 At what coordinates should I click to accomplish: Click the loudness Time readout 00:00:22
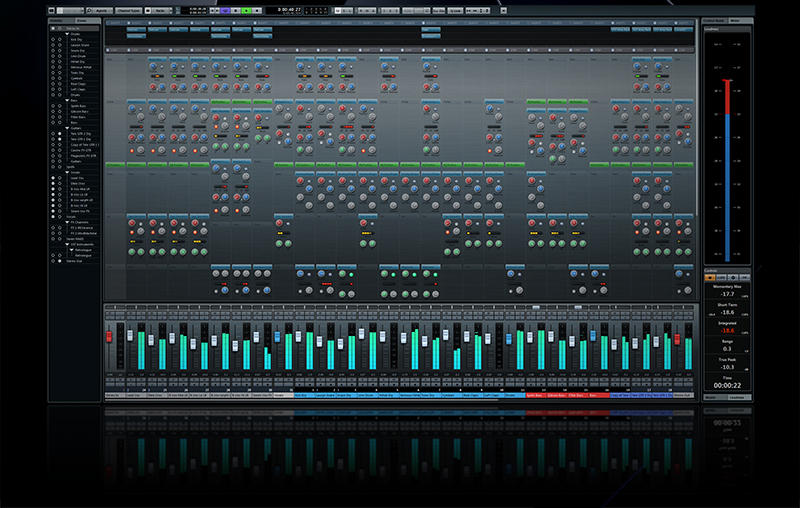[x=727, y=385]
